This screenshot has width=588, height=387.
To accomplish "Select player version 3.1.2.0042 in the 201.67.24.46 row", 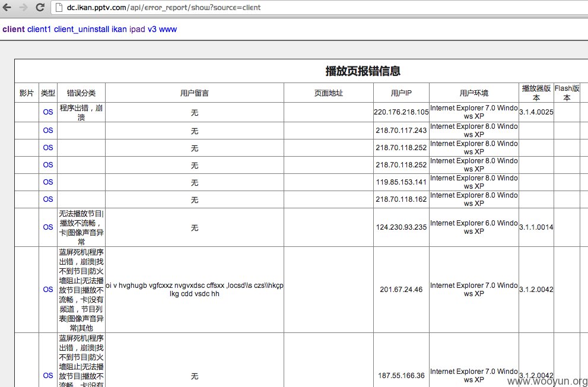I will [x=536, y=289].
